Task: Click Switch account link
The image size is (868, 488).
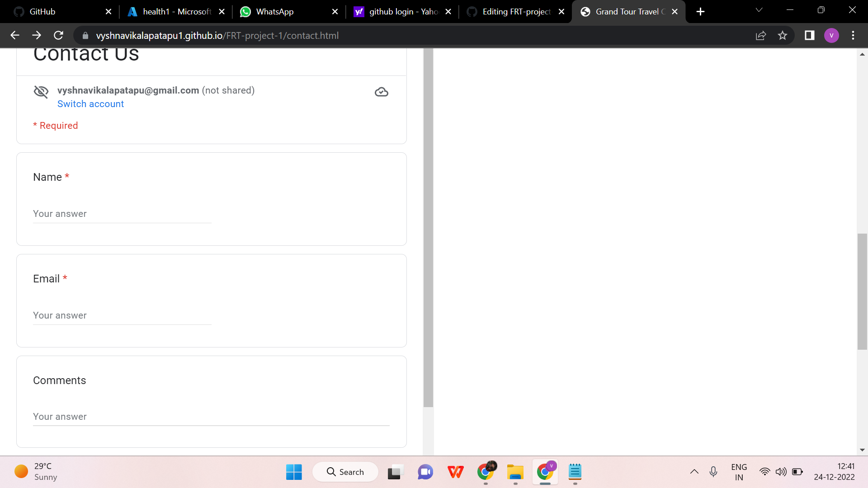Action: [90, 104]
